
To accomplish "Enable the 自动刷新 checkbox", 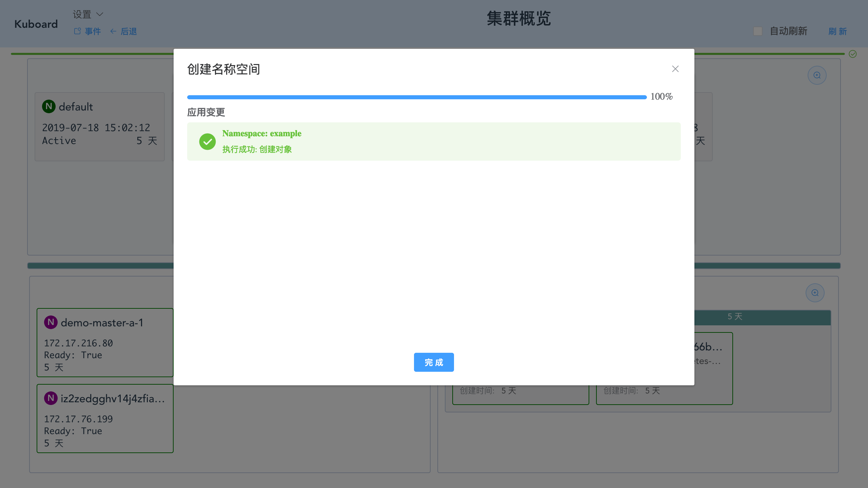I will point(758,31).
